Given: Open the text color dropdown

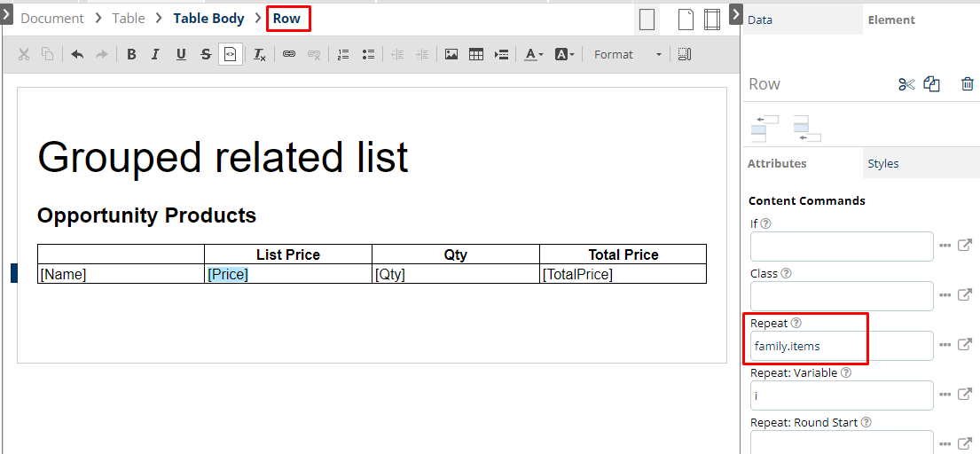Looking at the screenshot, I should [534, 55].
